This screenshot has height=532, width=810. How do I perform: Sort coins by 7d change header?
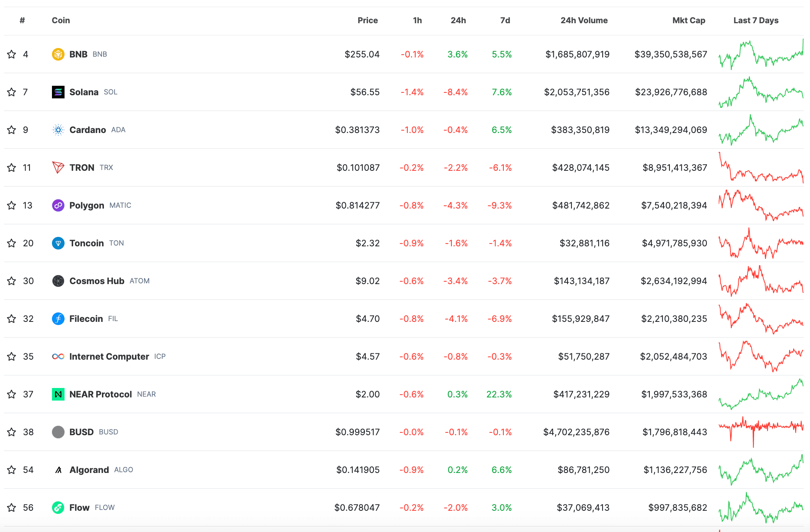click(x=505, y=20)
